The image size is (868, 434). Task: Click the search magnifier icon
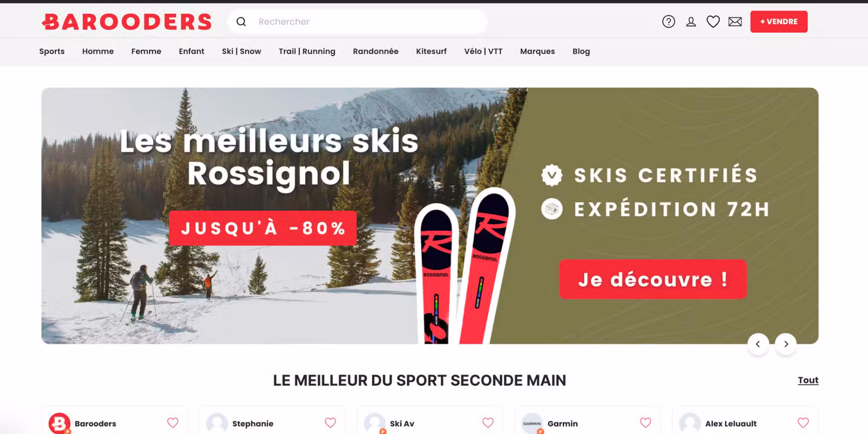pos(241,22)
